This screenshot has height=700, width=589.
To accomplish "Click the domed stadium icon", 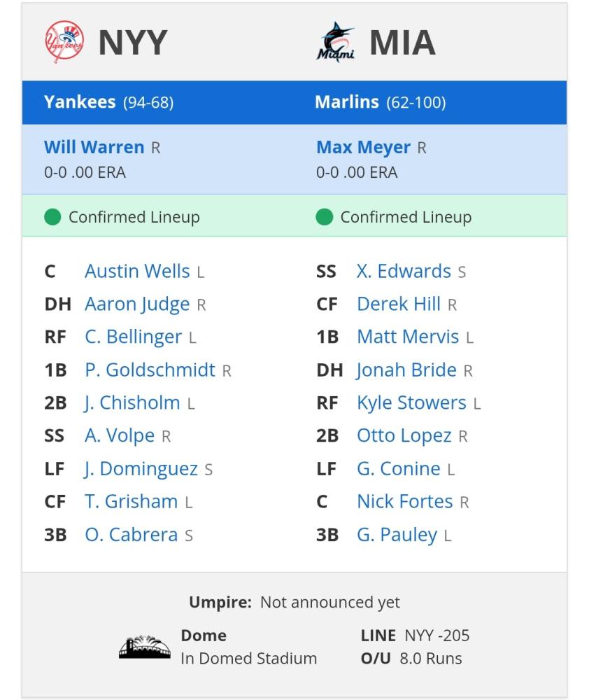I will point(145,647).
